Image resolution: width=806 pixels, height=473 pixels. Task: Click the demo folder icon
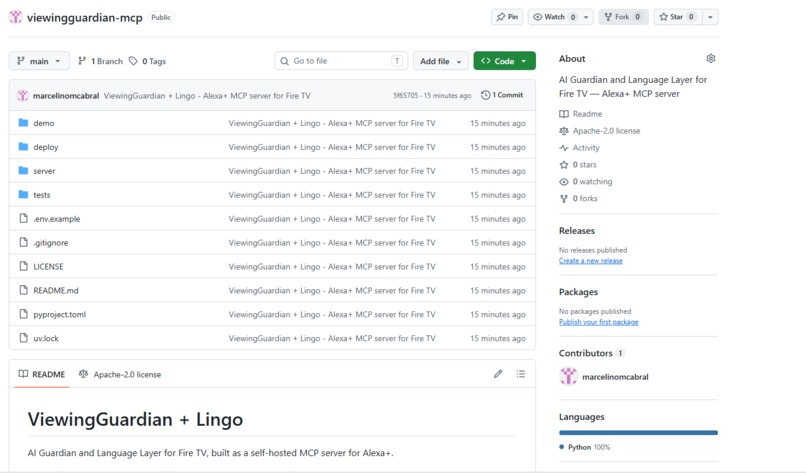tap(23, 123)
